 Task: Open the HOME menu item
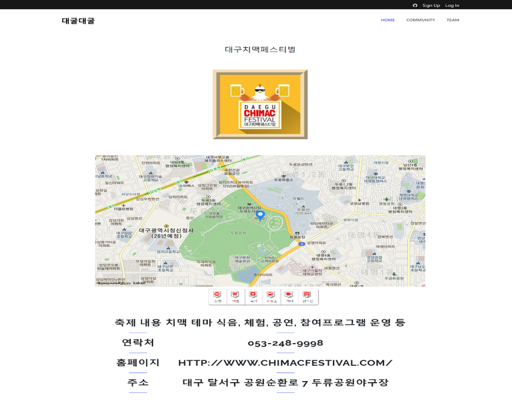pos(387,20)
